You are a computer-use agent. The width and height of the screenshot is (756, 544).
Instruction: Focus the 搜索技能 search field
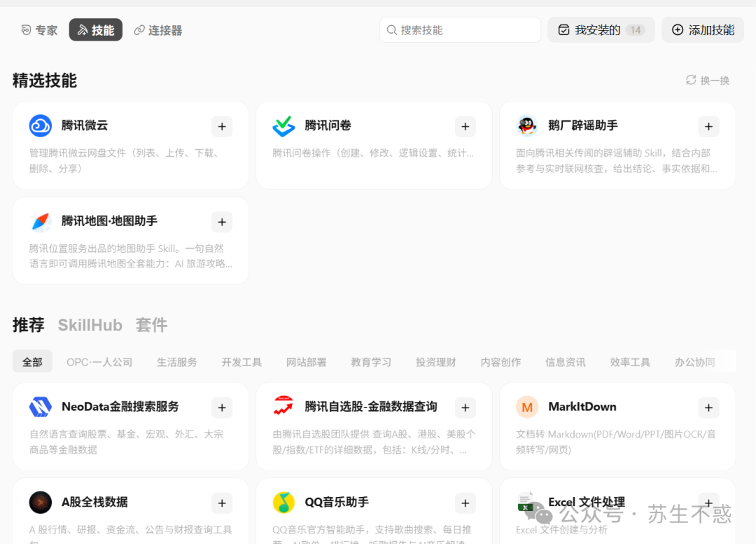pos(461,30)
